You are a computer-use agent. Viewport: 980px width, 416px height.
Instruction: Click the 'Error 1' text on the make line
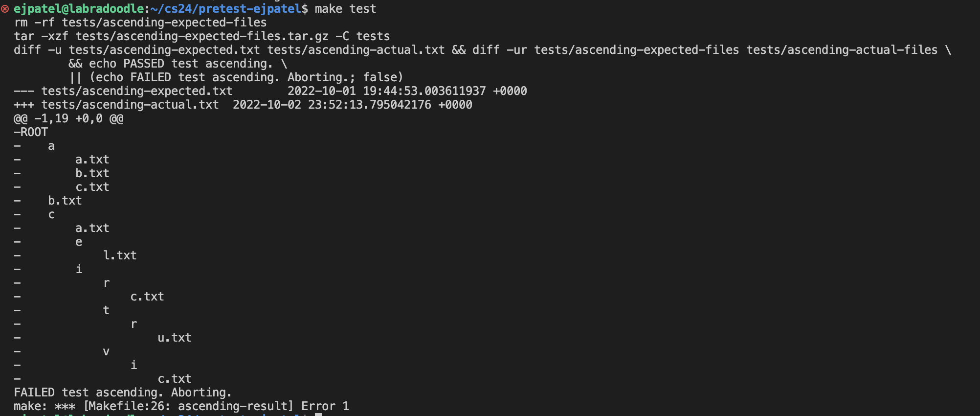point(325,406)
